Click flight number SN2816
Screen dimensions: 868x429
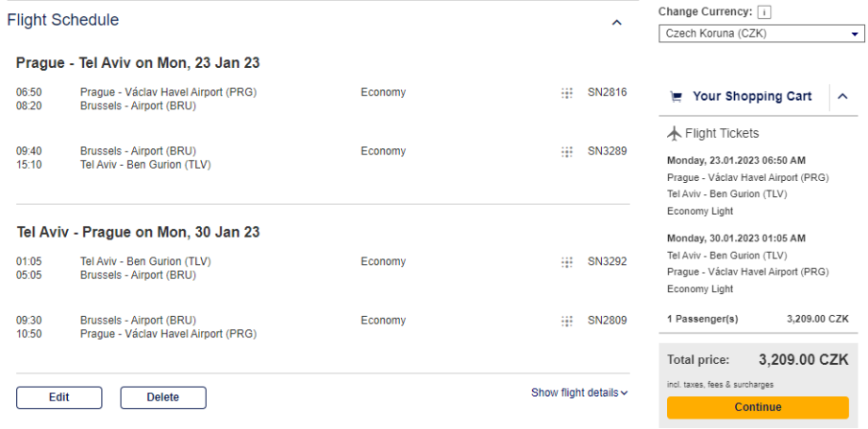pos(607,92)
